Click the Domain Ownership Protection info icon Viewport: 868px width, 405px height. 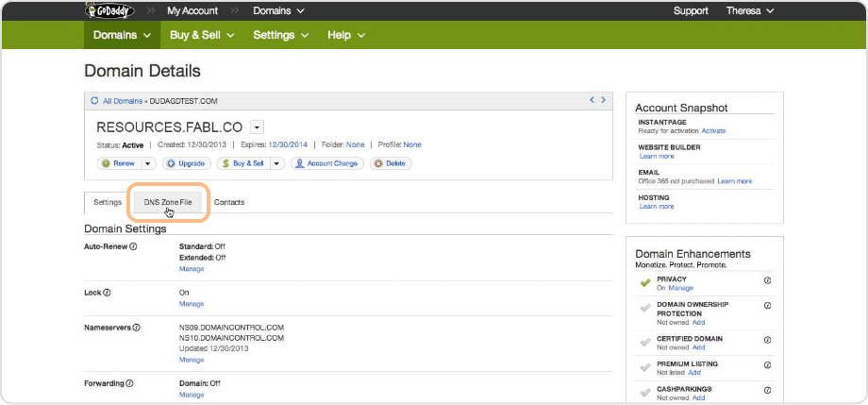[767, 305]
